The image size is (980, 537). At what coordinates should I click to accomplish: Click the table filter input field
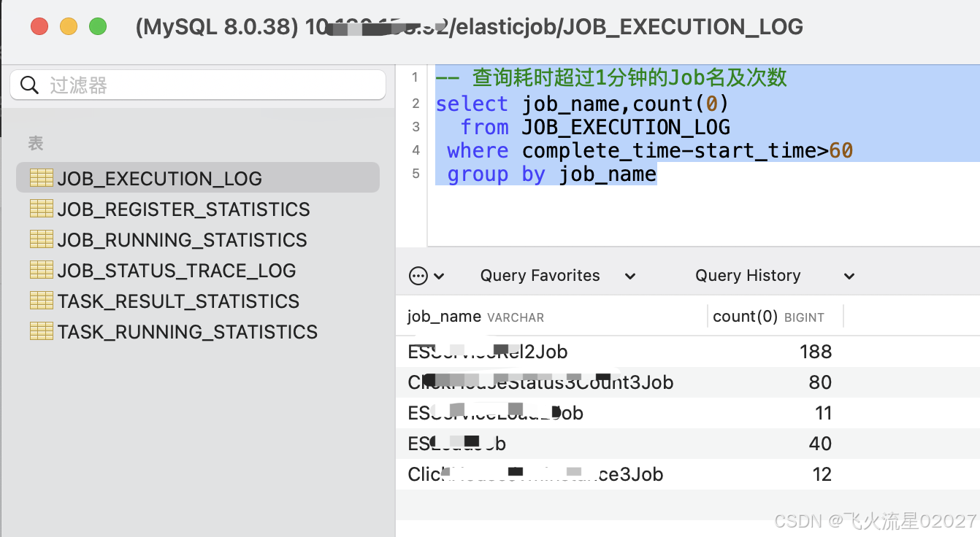[x=198, y=85]
